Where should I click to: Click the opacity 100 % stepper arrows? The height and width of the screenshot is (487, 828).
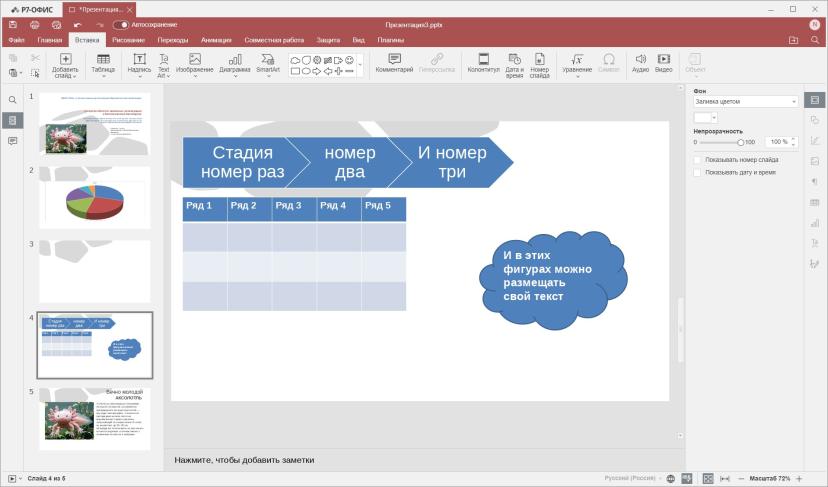coord(794,142)
